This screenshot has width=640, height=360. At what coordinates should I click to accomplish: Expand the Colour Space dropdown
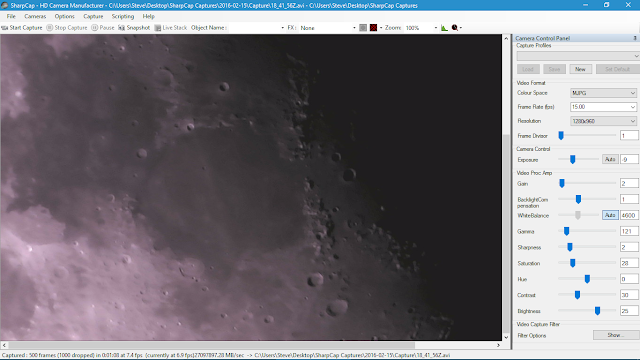603,93
